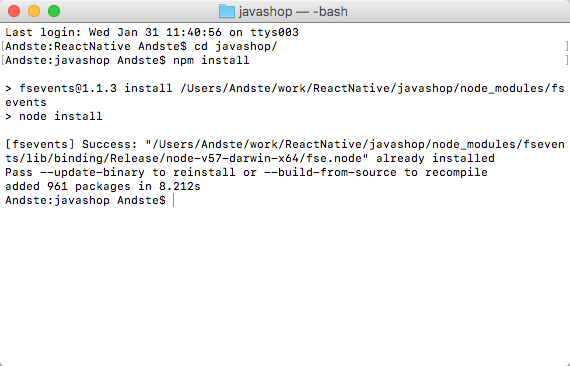570x366 pixels.
Task: Click the empty terminal area below the prompt
Action: (285, 287)
